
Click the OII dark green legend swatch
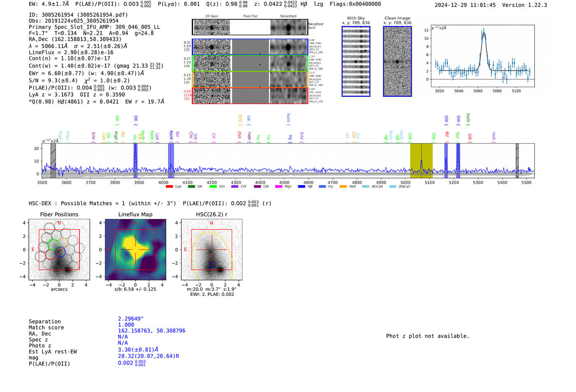[191, 187]
